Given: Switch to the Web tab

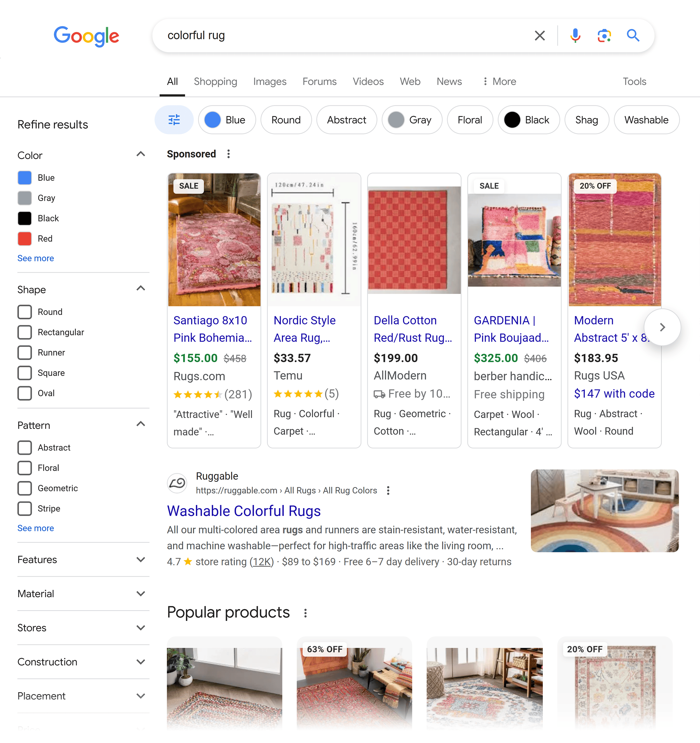Looking at the screenshot, I should [410, 81].
